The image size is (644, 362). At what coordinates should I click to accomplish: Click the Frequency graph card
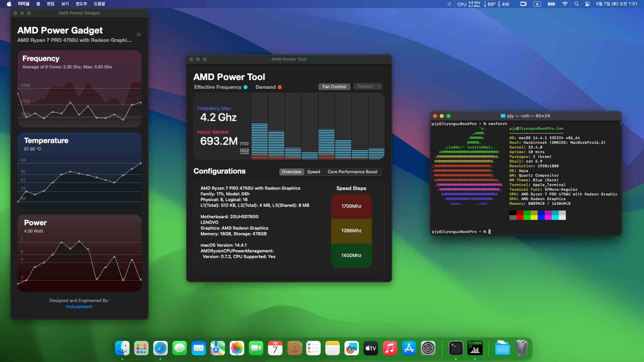(x=79, y=89)
